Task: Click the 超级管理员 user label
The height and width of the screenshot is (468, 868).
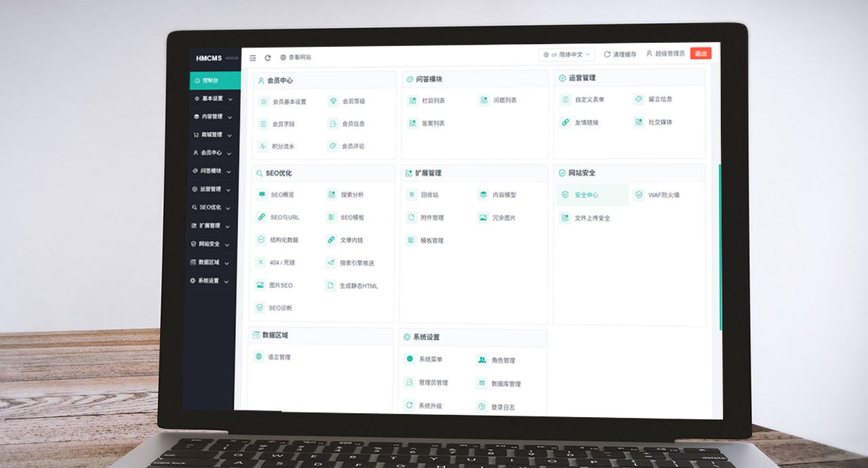Action: [x=665, y=54]
